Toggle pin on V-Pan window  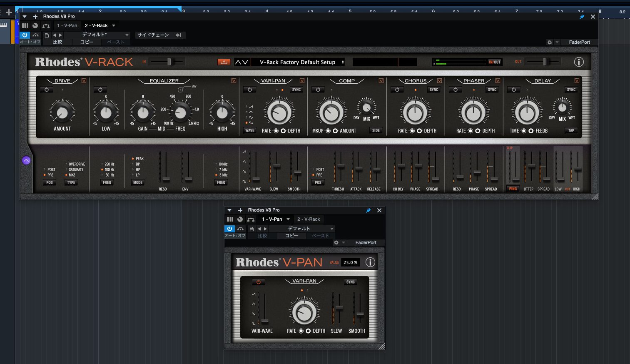tap(368, 210)
